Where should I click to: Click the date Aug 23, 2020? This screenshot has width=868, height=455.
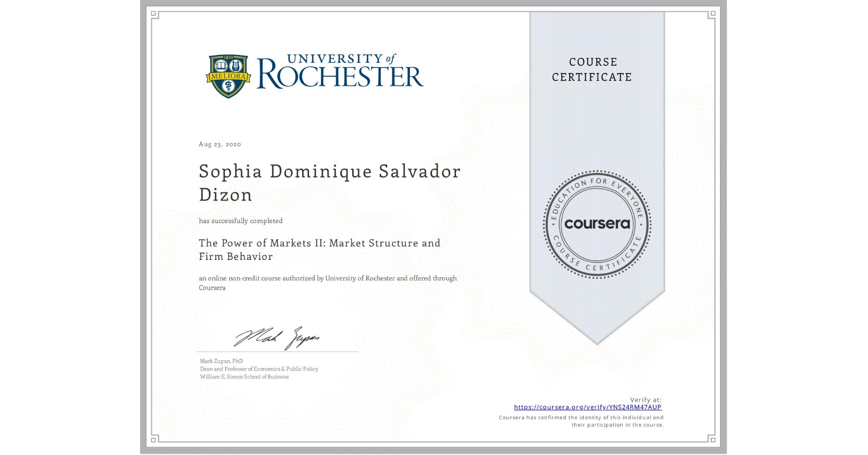pyautogui.click(x=219, y=144)
